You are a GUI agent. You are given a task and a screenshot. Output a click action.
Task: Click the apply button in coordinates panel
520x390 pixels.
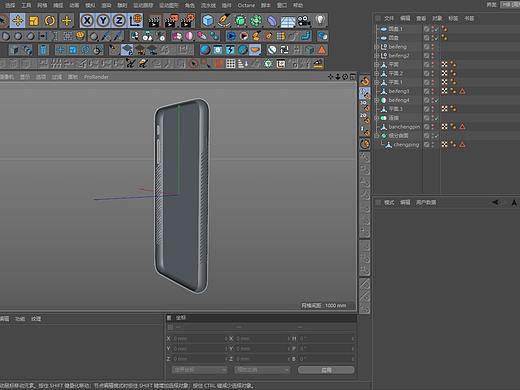pos(326,370)
